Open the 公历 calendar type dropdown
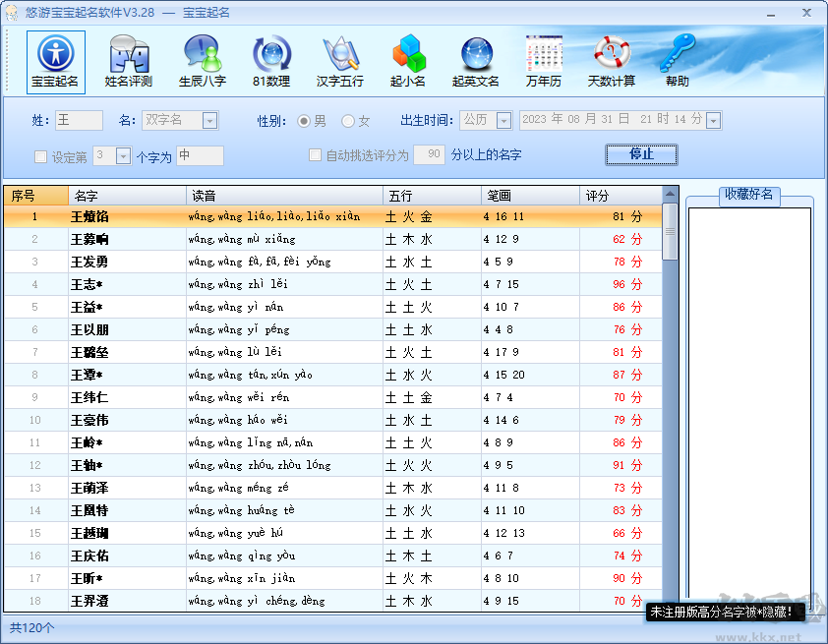828x644 pixels. pos(503,120)
